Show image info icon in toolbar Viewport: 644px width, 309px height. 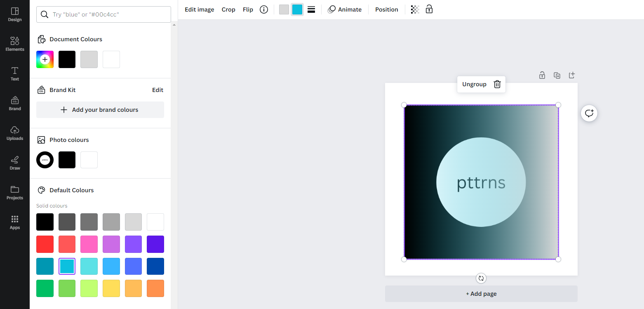[264, 9]
